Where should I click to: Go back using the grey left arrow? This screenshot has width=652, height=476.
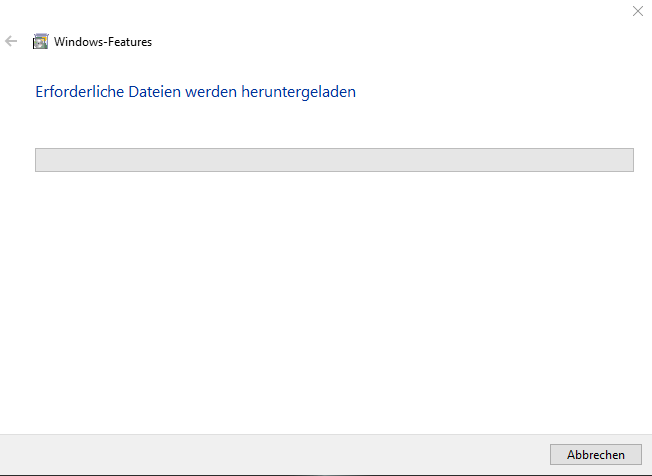[x=11, y=41]
